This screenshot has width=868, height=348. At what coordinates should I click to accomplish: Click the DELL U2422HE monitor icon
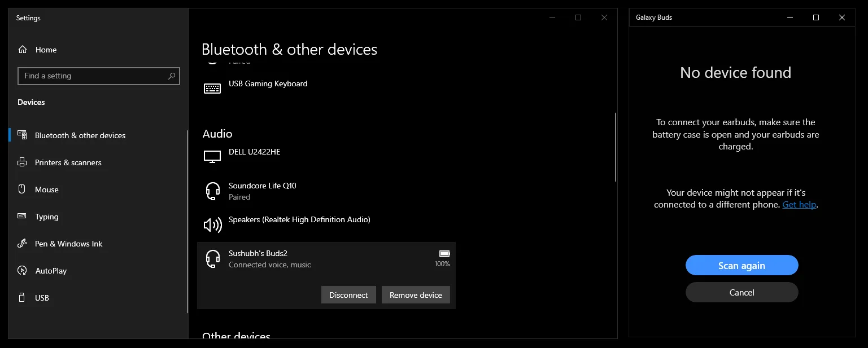pyautogui.click(x=212, y=157)
